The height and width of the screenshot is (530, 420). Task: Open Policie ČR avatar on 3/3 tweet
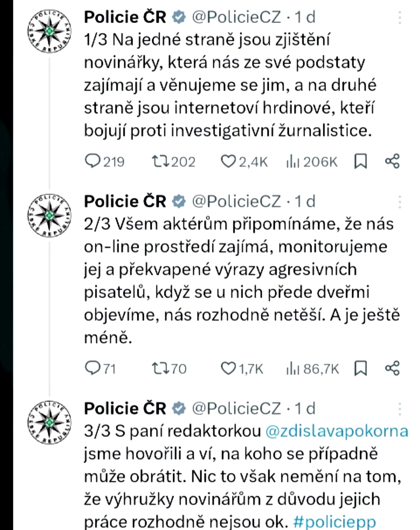tap(49, 423)
